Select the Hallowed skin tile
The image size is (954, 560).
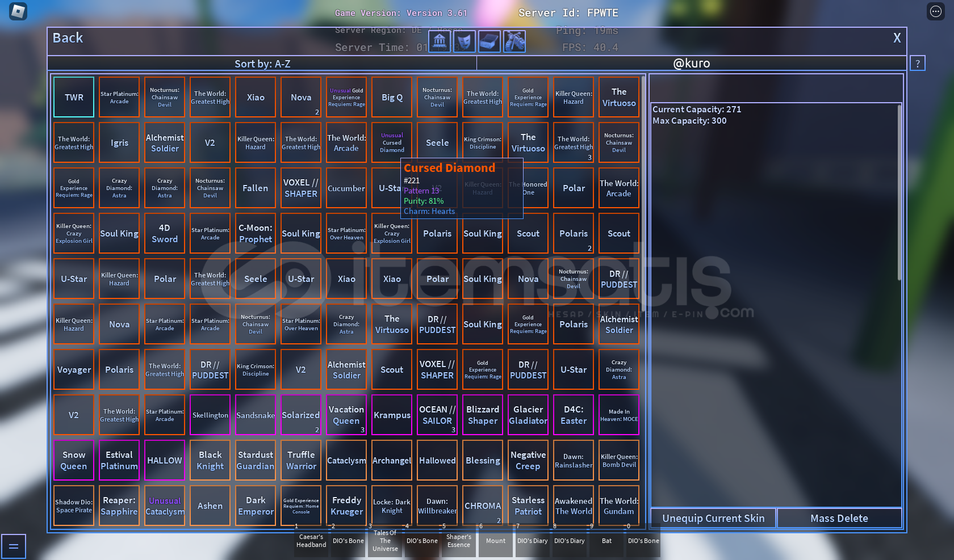pyautogui.click(x=437, y=460)
